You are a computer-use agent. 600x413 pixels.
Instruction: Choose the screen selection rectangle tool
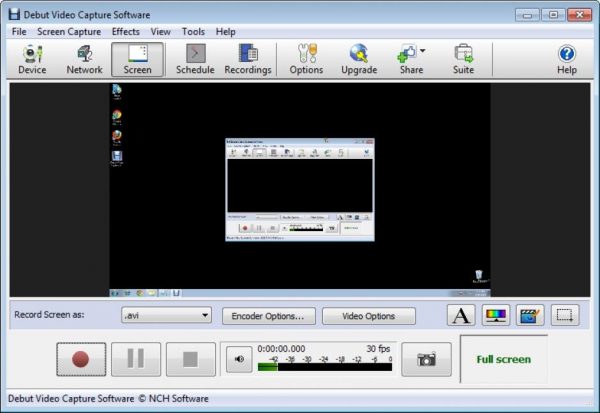point(565,315)
